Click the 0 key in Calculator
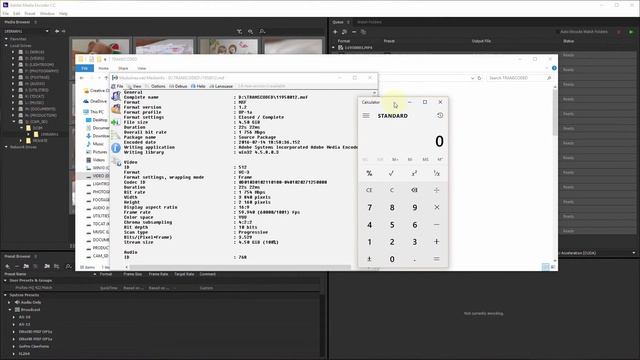The width and height of the screenshot is (640, 360). pyautogui.click(x=391, y=259)
